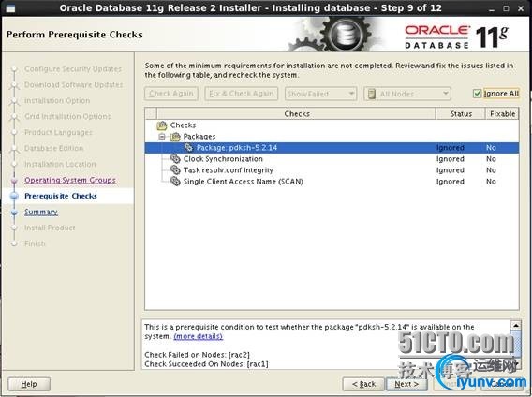Click 'Check Succeeded On Nodes: [rac1]' text
The height and width of the screenshot is (397, 532).
[x=206, y=364]
